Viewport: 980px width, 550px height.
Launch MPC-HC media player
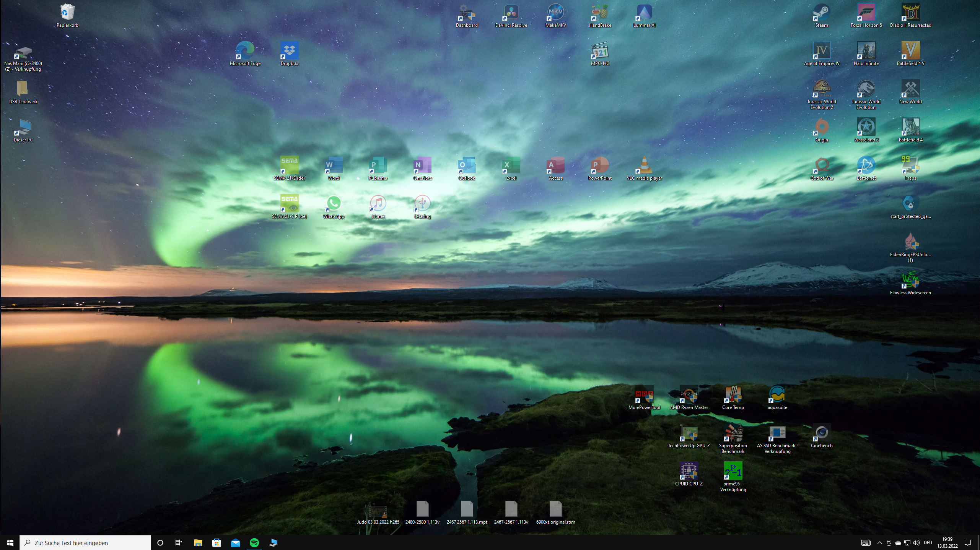coord(599,50)
